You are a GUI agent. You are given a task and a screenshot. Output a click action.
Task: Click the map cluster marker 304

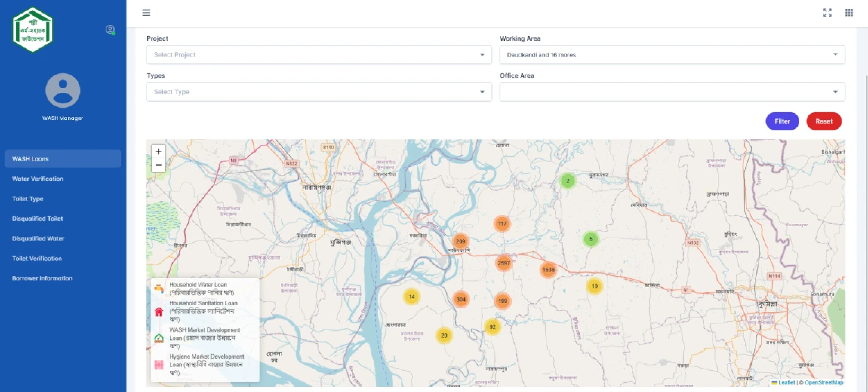point(461,299)
